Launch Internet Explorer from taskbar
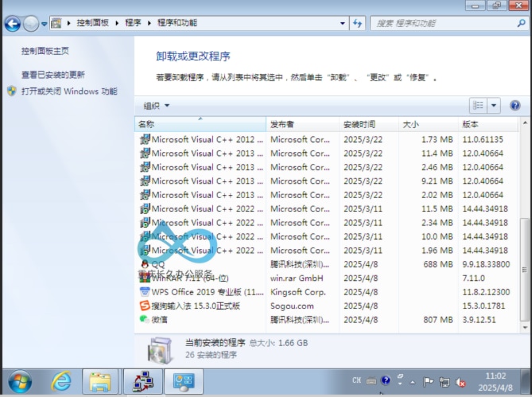 61,381
